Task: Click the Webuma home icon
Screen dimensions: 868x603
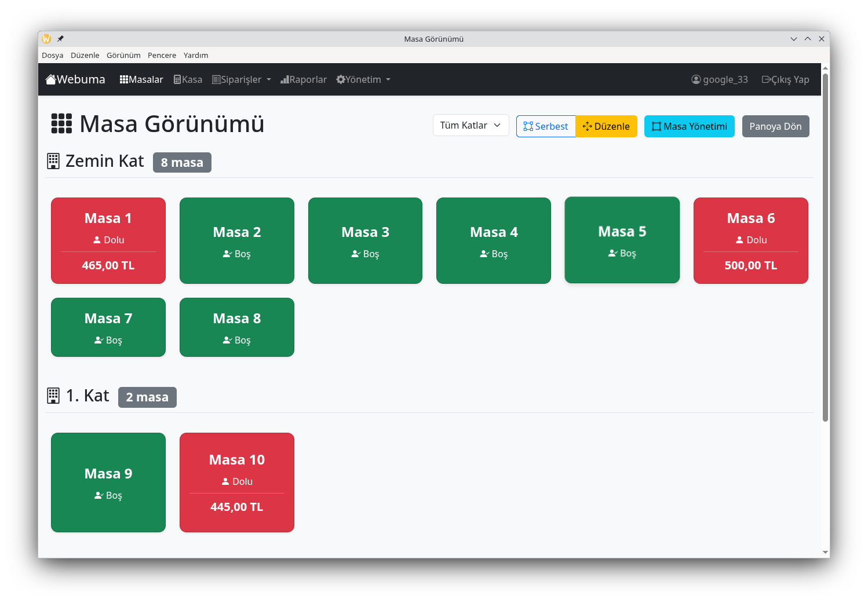Action: click(50, 78)
